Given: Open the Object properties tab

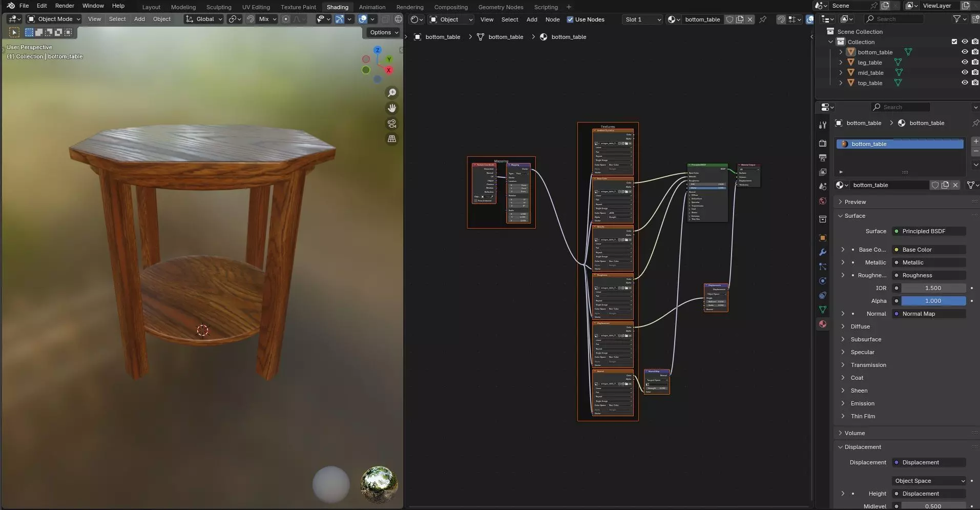Looking at the screenshot, I should point(823,238).
